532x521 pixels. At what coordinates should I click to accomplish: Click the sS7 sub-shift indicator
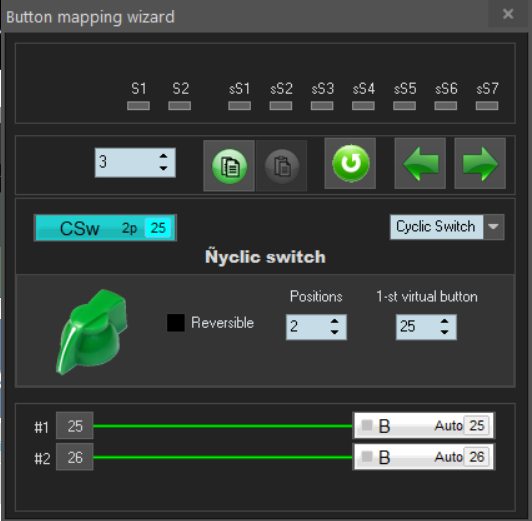click(x=487, y=106)
